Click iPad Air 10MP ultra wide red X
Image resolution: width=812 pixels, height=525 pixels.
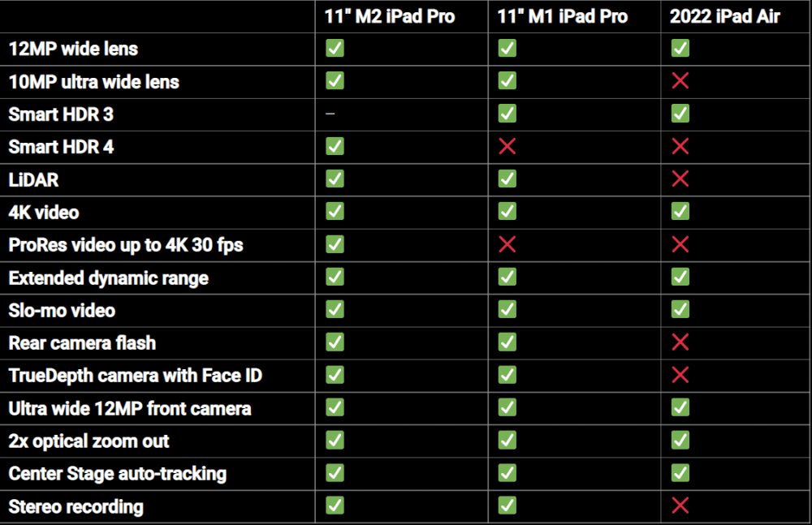pos(680,80)
